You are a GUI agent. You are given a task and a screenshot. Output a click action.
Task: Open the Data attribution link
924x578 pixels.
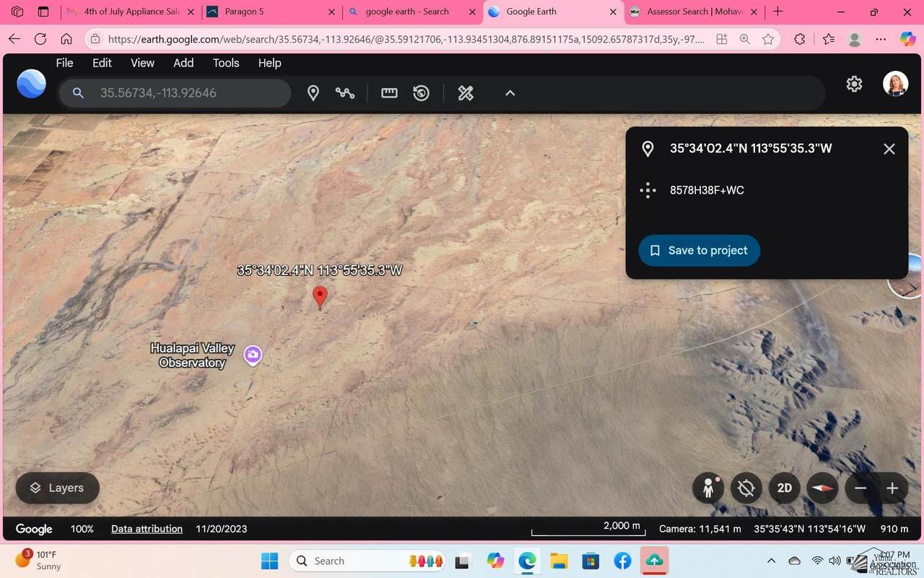[147, 529]
